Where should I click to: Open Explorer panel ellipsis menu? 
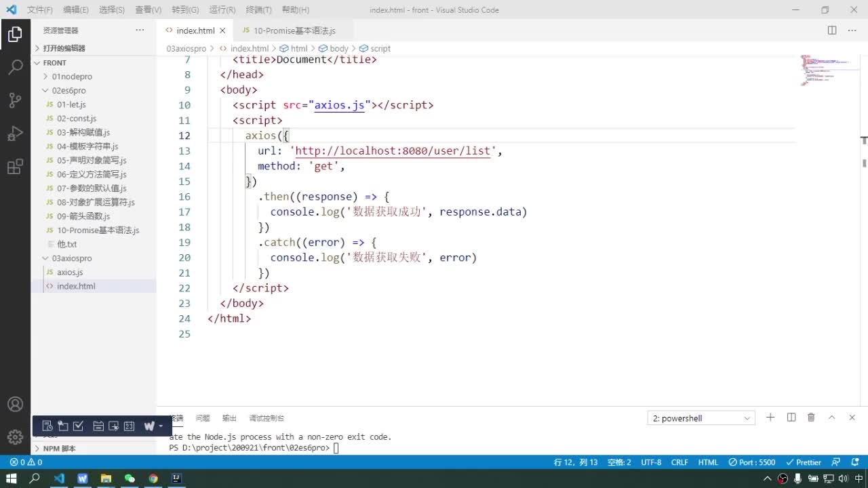[140, 30]
